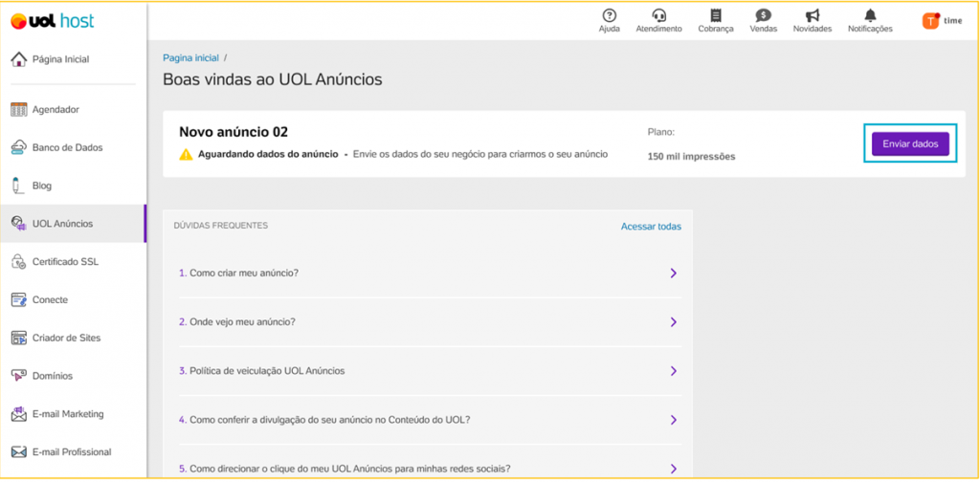Open Novidades megaphone icon
This screenshot has height=482, width=980.
[x=813, y=15]
